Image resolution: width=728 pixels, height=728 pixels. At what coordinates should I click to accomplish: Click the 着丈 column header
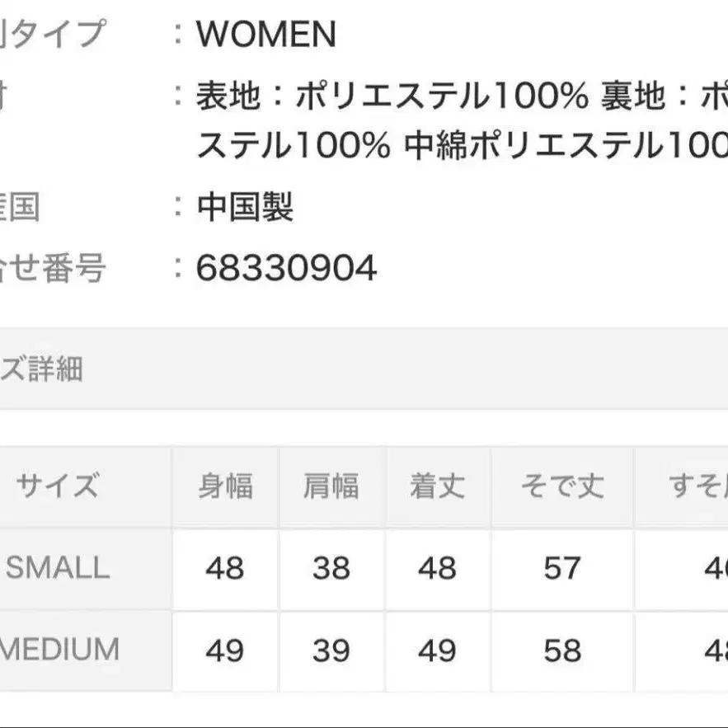[x=437, y=486]
